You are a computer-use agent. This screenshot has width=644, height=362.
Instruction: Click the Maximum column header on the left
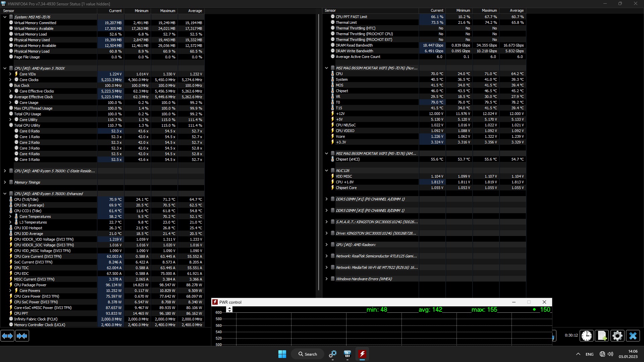click(x=167, y=11)
